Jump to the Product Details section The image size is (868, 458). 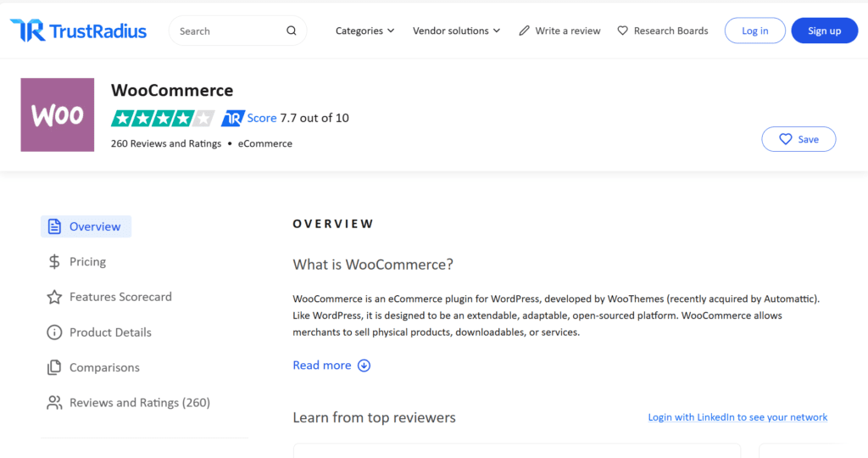(x=110, y=332)
